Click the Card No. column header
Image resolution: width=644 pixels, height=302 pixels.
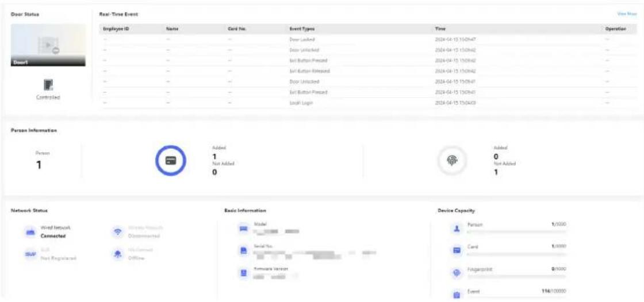point(236,29)
